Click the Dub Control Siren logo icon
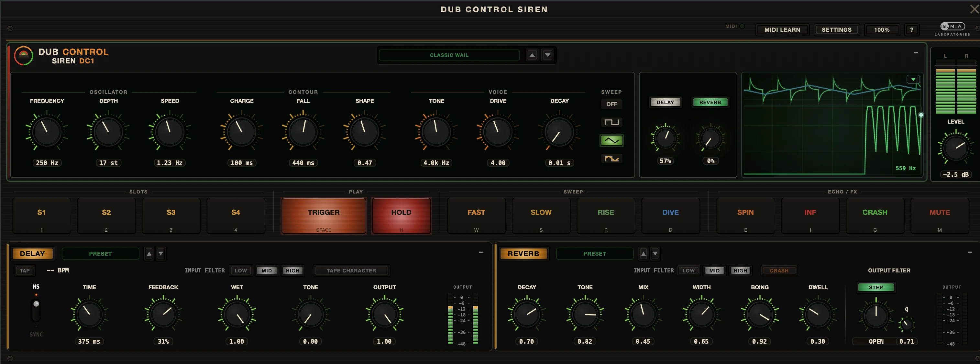The image size is (980, 364). coord(24,56)
